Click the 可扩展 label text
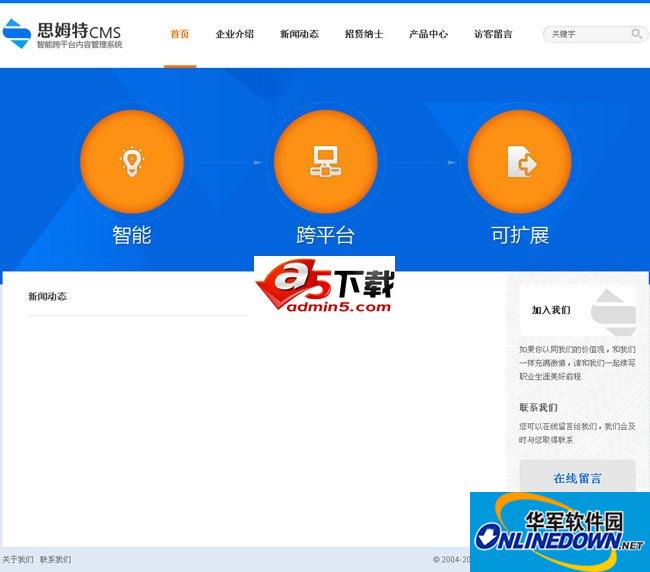Image resolution: width=650 pixels, height=572 pixels. click(x=520, y=235)
